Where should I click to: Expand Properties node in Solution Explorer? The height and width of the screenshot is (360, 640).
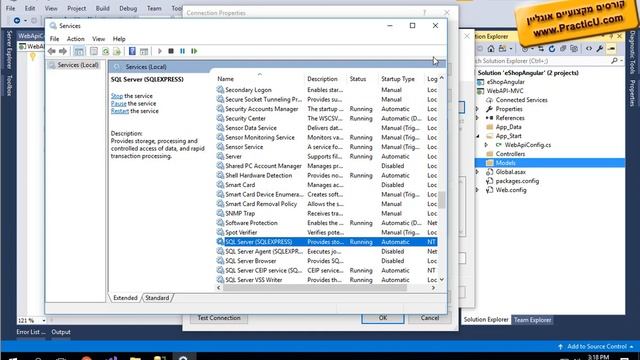(x=477, y=109)
